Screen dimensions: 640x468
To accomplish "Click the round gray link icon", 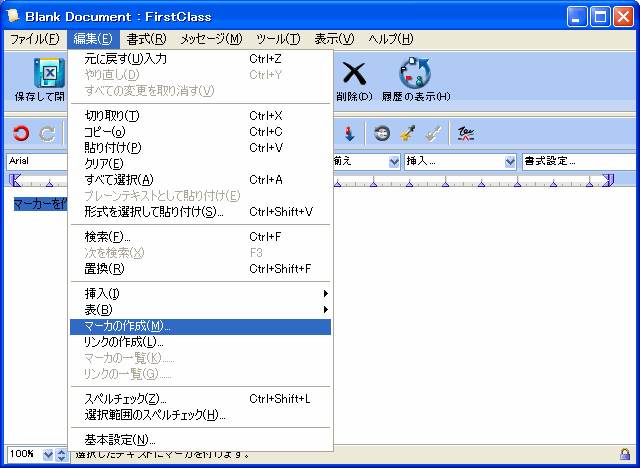I will [382, 133].
